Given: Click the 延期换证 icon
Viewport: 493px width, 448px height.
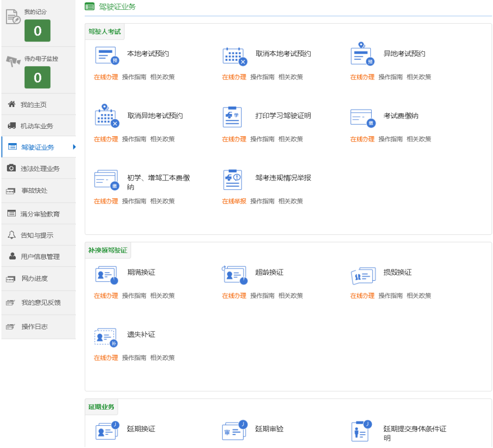Looking at the screenshot, I should click(107, 431).
